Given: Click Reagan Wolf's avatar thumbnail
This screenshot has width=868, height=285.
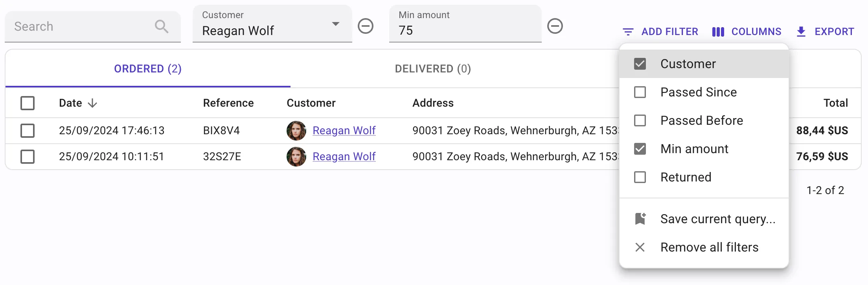Looking at the screenshot, I should point(296,130).
